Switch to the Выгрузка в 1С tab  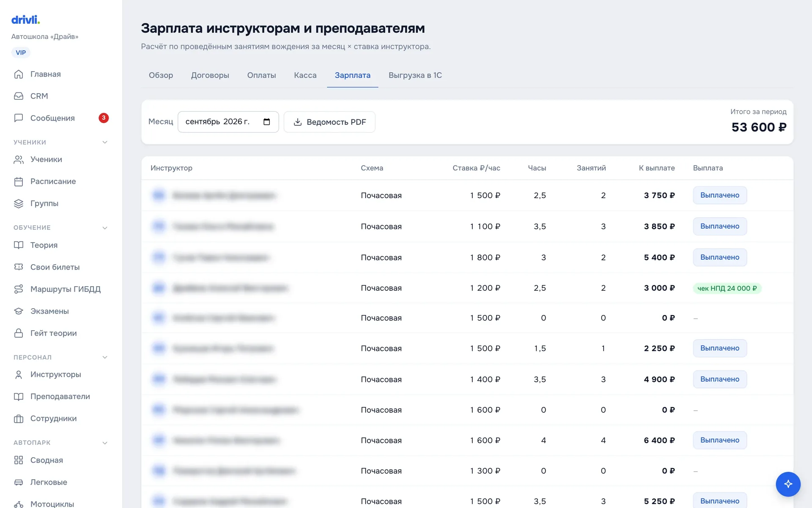click(x=415, y=75)
